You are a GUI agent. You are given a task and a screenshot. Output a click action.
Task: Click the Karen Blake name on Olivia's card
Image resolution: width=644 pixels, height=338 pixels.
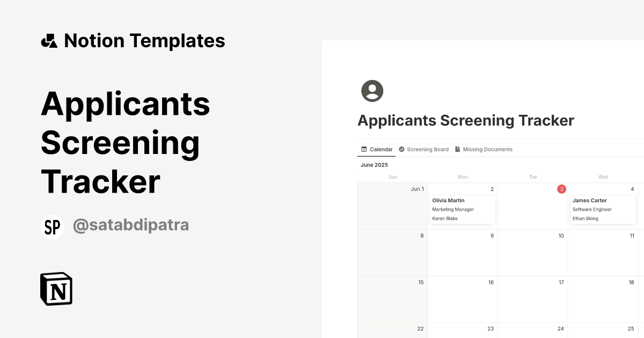(445, 218)
